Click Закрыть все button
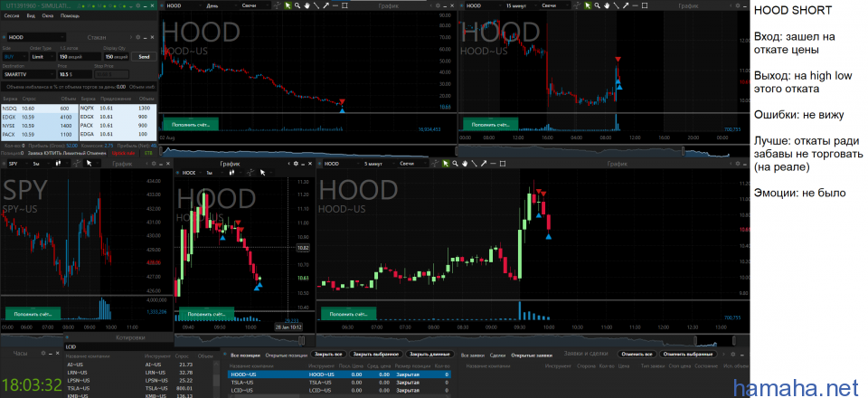 point(327,355)
